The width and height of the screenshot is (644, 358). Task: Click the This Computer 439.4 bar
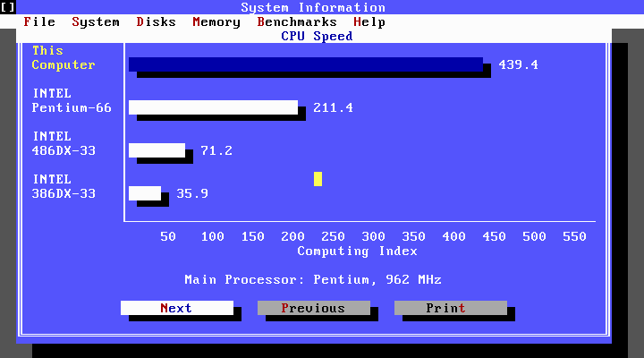pyautogui.click(x=306, y=64)
